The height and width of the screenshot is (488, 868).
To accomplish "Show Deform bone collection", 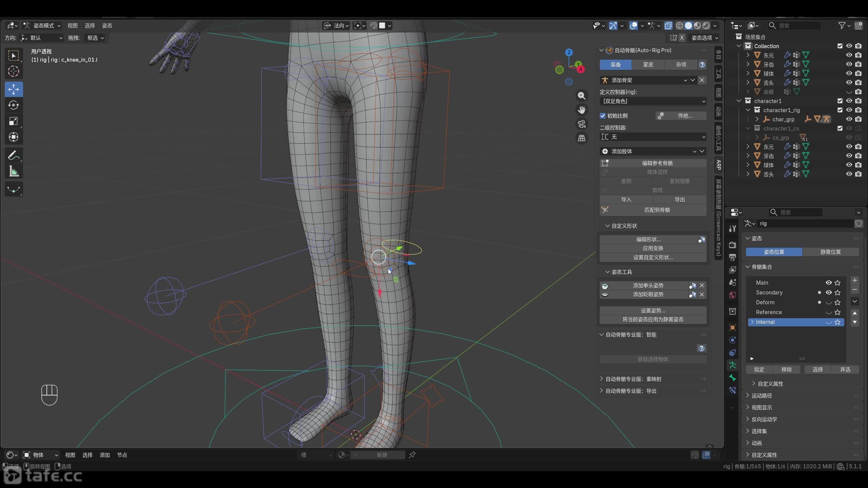I will (829, 303).
